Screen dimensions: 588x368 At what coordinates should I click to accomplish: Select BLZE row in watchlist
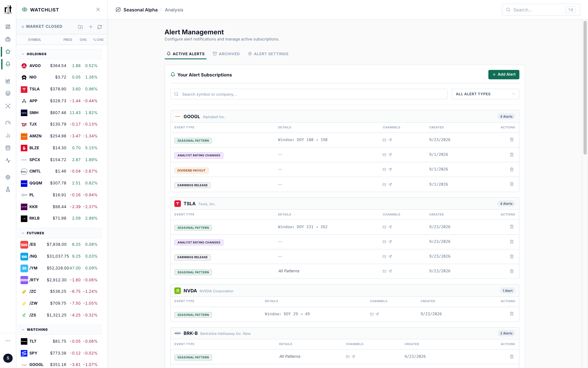click(60, 148)
